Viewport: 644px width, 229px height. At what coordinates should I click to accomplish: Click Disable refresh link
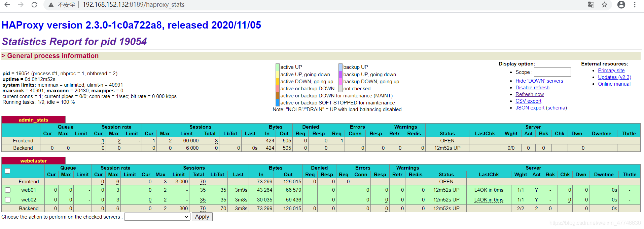point(532,88)
